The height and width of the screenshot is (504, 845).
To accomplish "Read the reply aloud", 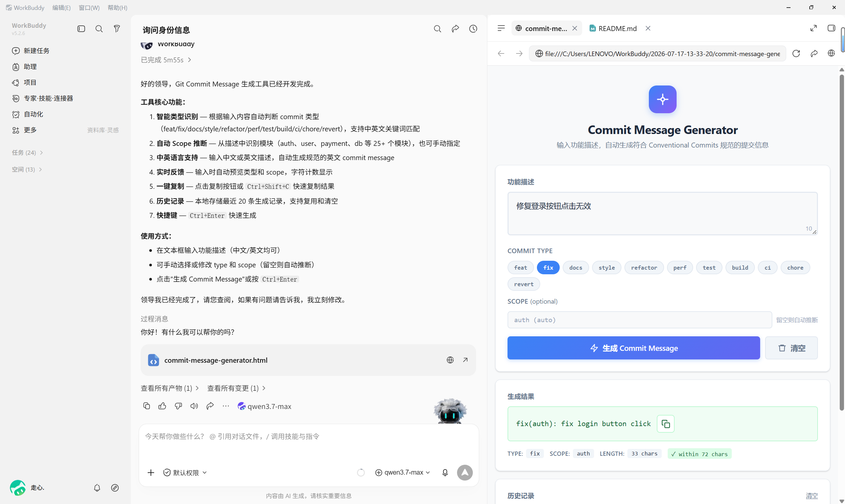I will click(x=194, y=406).
